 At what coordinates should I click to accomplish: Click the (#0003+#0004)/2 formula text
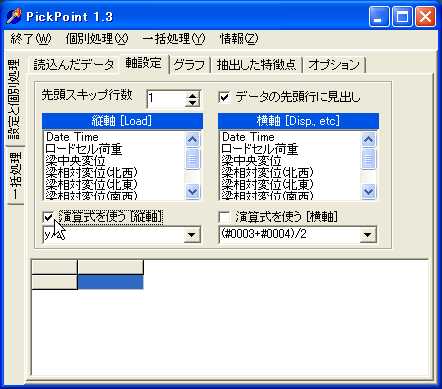click(x=263, y=234)
